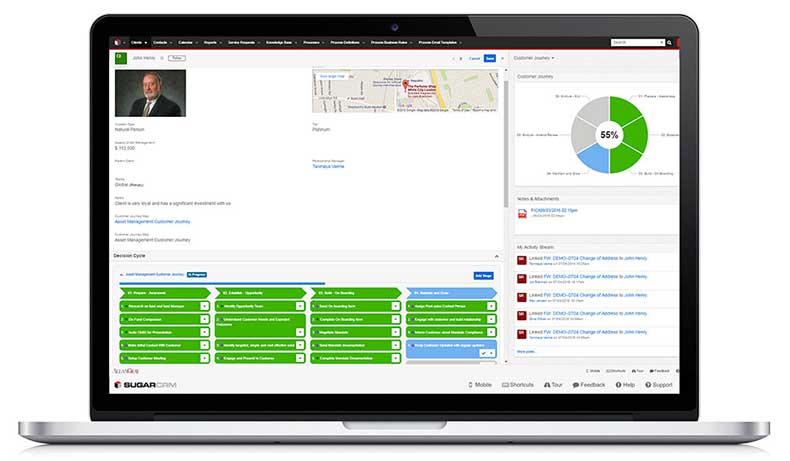The height and width of the screenshot is (461, 790).
Task: Click the SugarCRM cube logo in navbar
Action: click(x=117, y=42)
